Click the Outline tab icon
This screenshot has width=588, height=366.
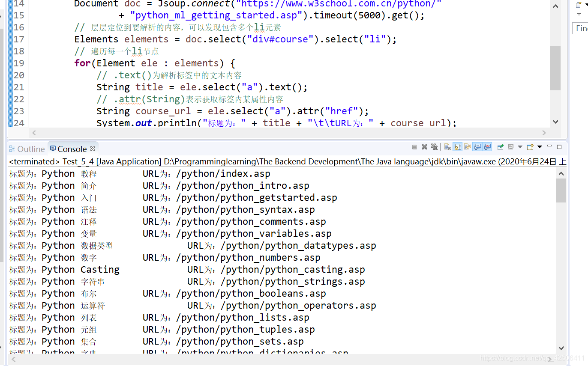click(12, 149)
